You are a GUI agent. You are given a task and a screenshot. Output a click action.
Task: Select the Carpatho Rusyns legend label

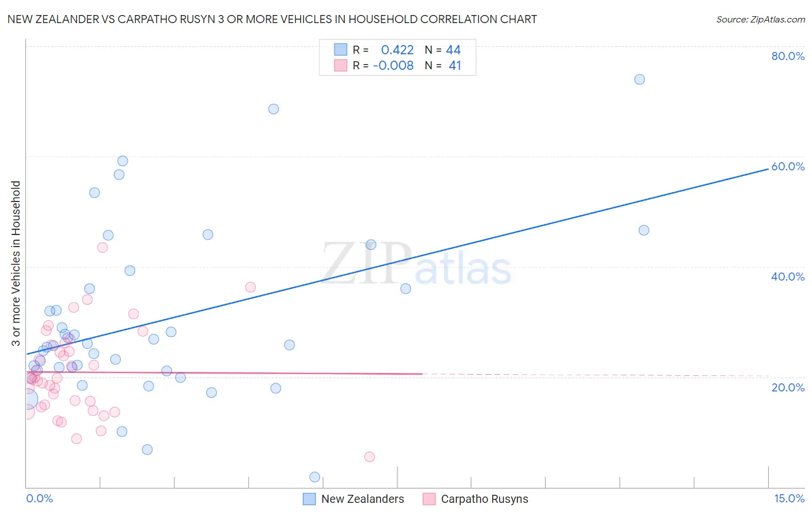click(x=485, y=499)
